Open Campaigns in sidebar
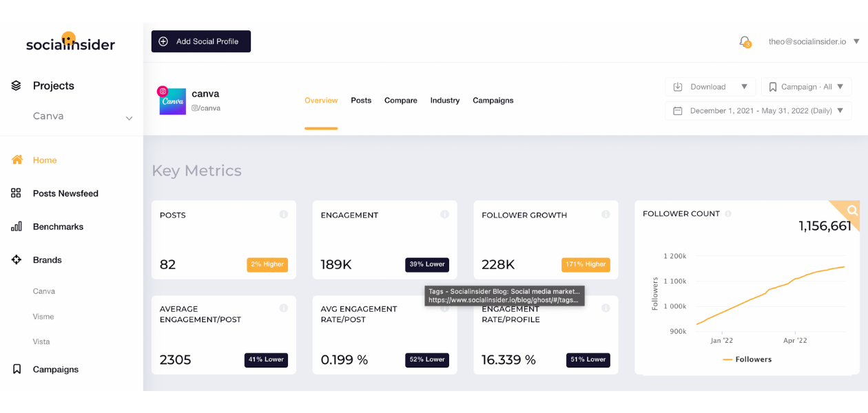The width and height of the screenshot is (868, 413). coord(56,370)
